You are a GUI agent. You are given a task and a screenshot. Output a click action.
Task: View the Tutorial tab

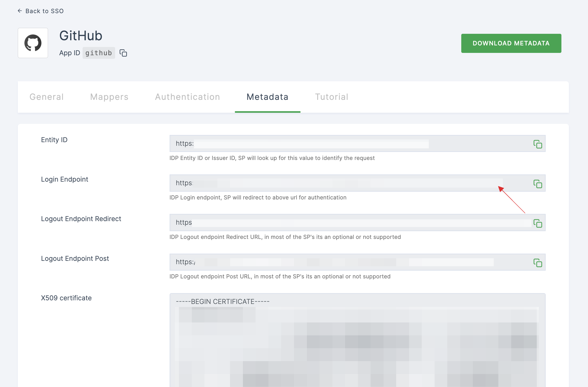pos(332,97)
